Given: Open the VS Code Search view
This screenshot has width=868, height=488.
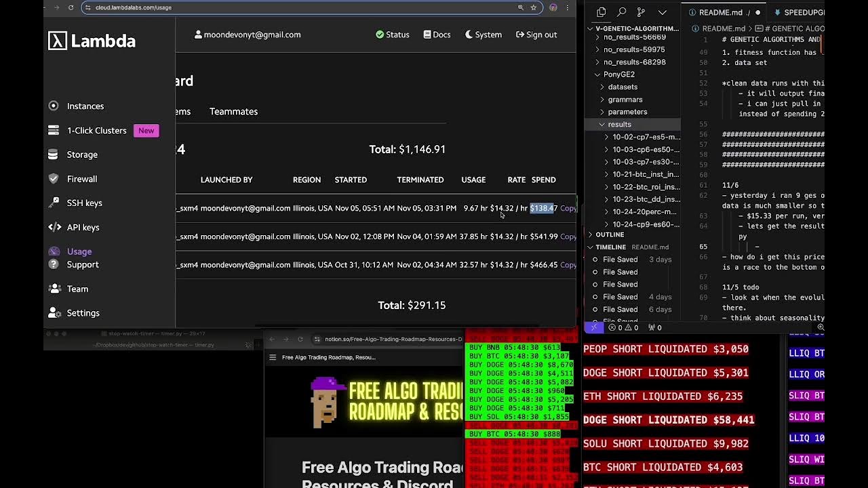Looking at the screenshot, I should pyautogui.click(x=621, y=12).
